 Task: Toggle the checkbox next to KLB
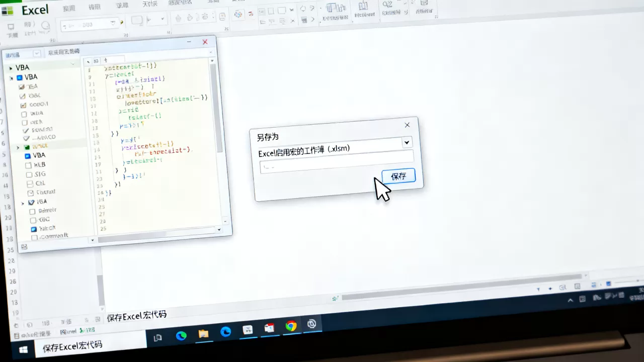29,165
